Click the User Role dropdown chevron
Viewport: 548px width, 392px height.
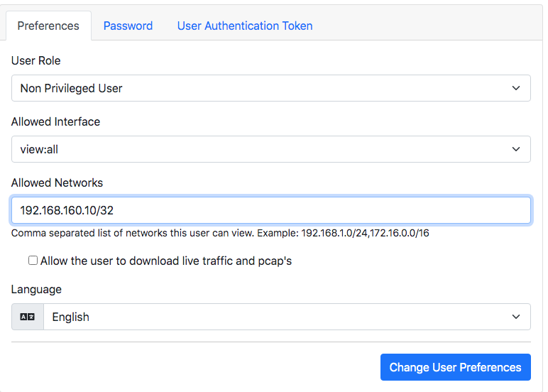click(x=516, y=88)
